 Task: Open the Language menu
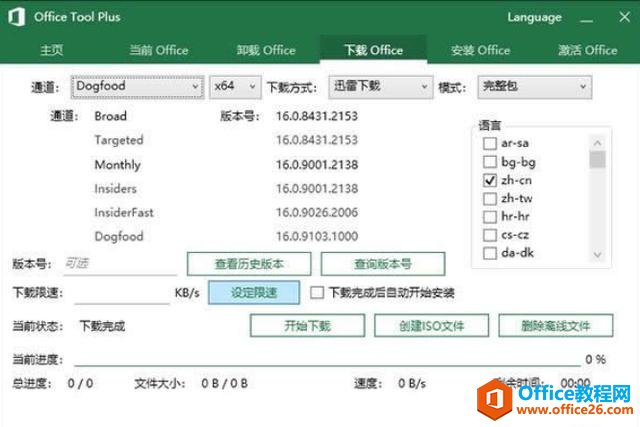coord(534,17)
